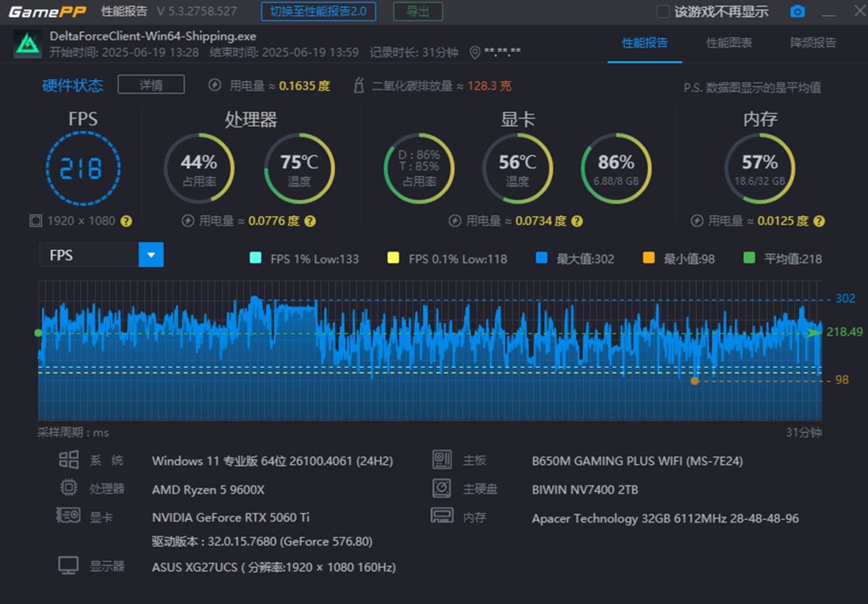Click the 详情 hardware details button

coord(151,85)
